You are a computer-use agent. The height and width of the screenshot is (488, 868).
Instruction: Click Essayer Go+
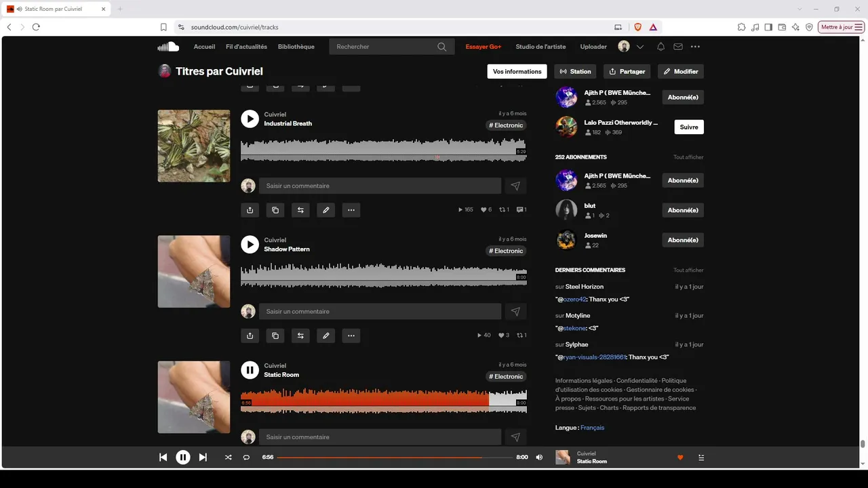[484, 47]
